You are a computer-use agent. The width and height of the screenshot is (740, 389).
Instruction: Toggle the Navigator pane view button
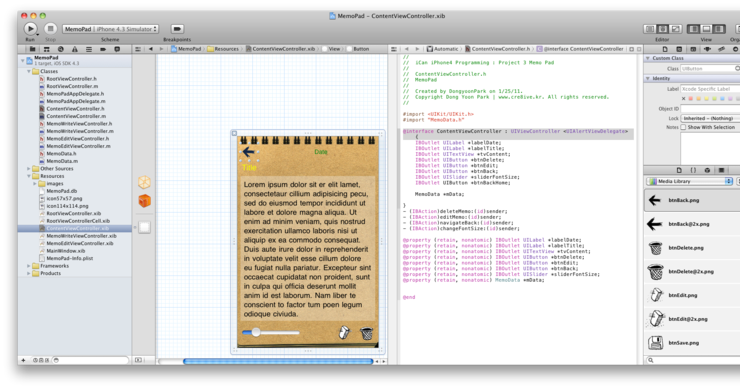693,29
